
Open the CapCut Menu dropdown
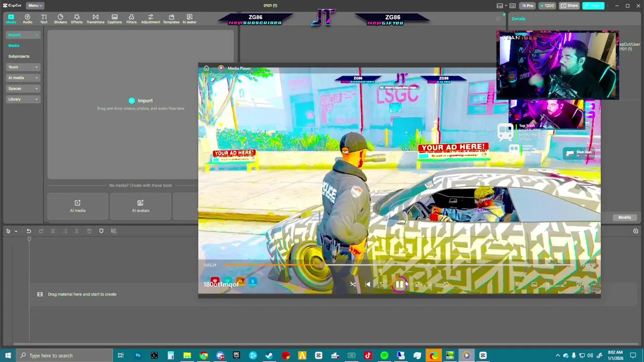tap(35, 6)
